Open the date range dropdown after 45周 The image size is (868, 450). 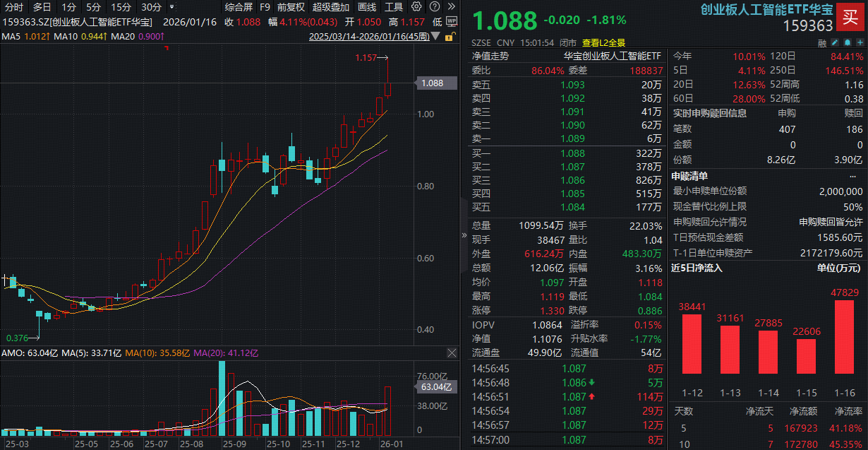coord(434,36)
